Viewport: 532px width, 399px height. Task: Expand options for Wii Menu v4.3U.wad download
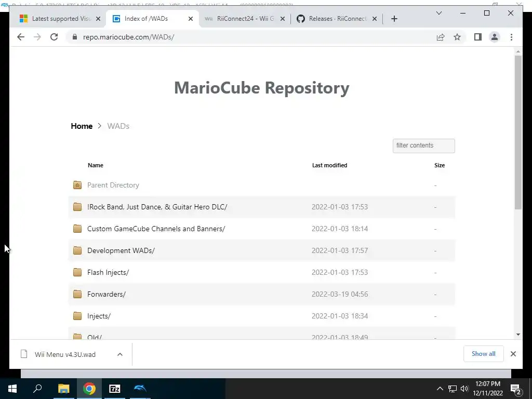(x=120, y=354)
